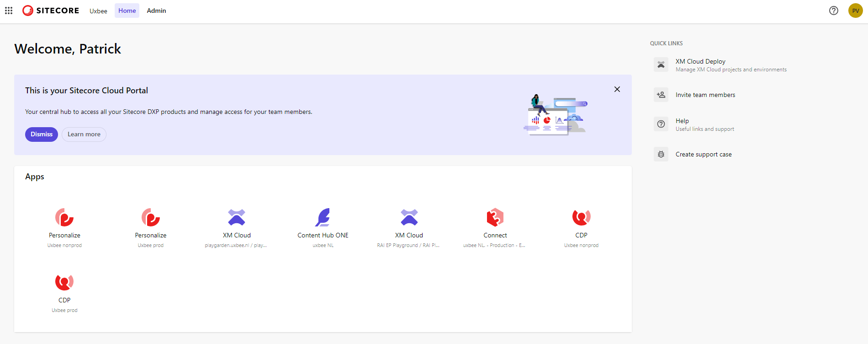Switch to the Admin tab
Screen dimensions: 868x344
(x=156, y=11)
